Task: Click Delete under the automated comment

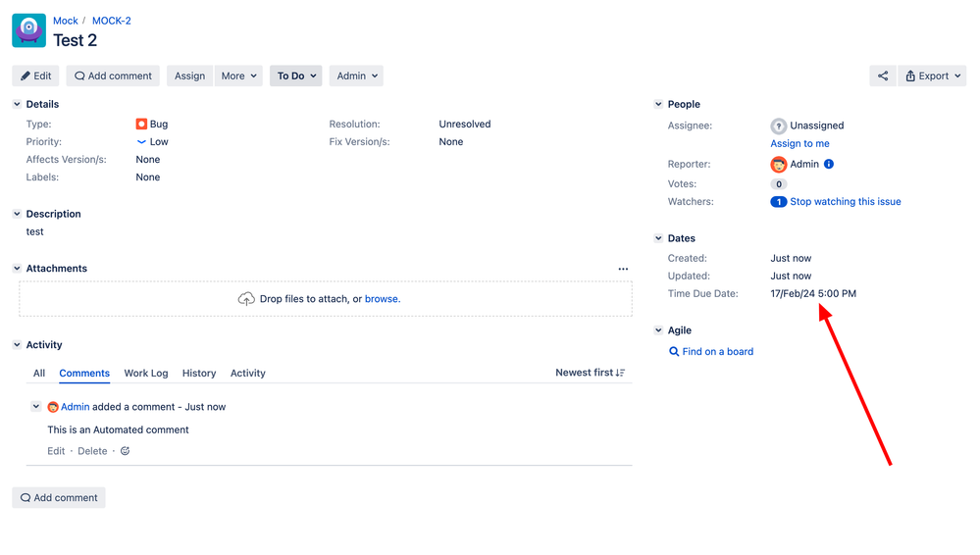Action: pyautogui.click(x=92, y=451)
